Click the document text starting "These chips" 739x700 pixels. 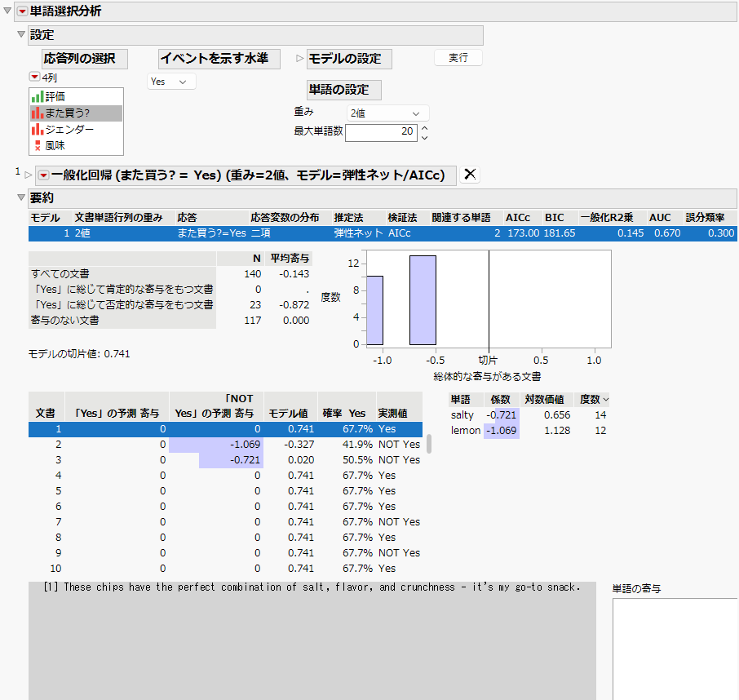point(312,587)
